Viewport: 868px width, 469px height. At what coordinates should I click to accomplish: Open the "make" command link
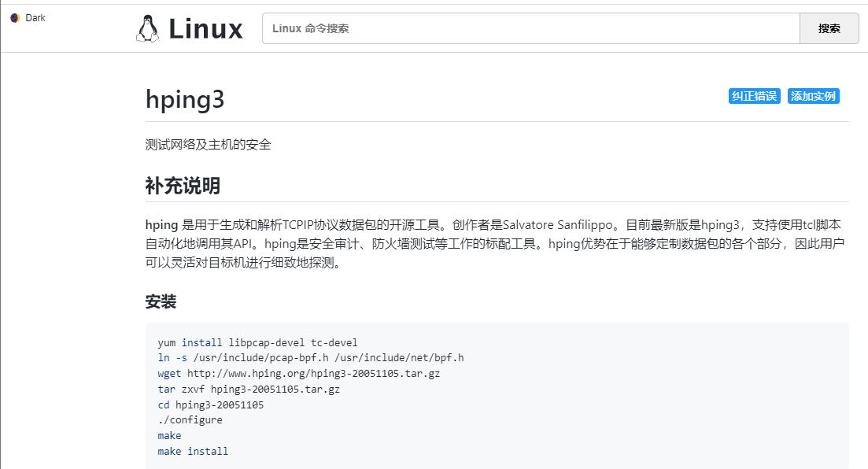coord(168,435)
